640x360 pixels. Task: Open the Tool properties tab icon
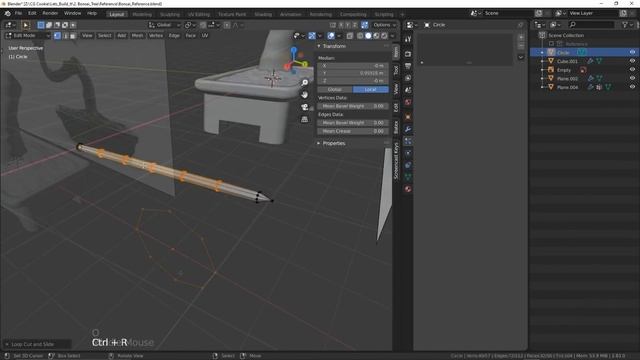408,39
